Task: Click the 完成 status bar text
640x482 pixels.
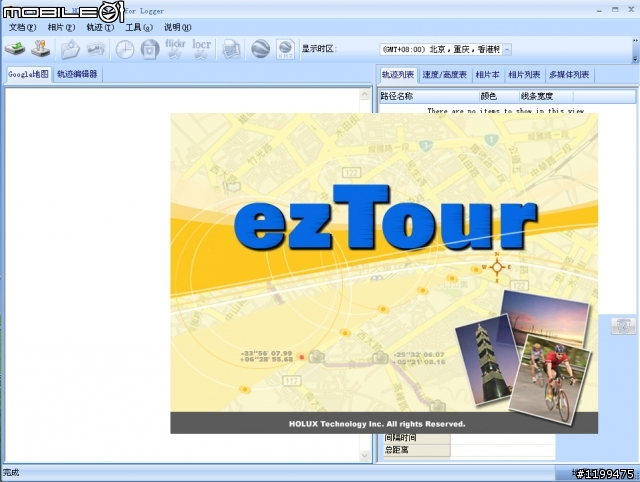Action: click(x=11, y=473)
